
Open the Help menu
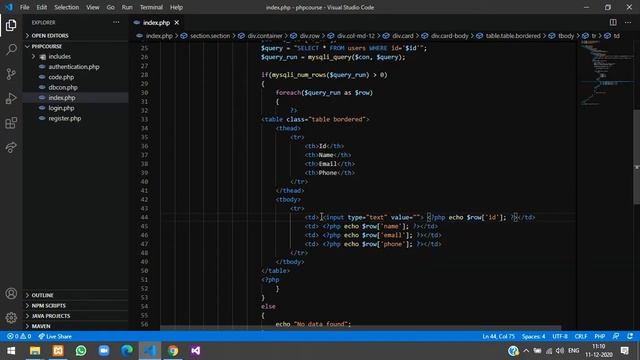(176, 7)
